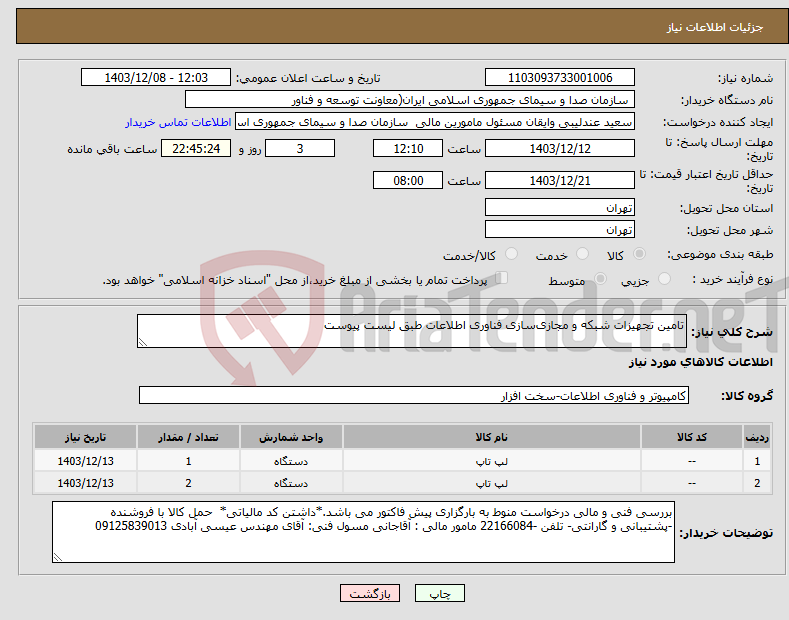The height and width of the screenshot is (620, 789).
Task: Click the شماره نیاز number field
Action: point(560,78)
